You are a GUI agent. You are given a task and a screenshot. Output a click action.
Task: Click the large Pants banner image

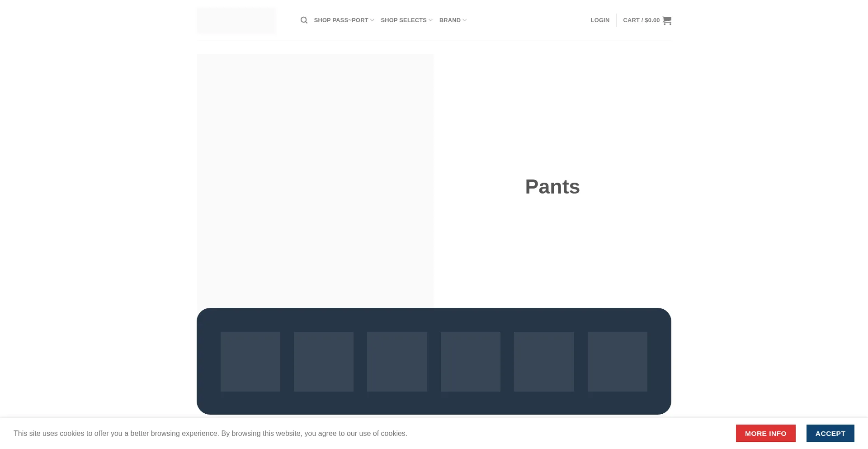pyautogui.click(x=315, y=181)
